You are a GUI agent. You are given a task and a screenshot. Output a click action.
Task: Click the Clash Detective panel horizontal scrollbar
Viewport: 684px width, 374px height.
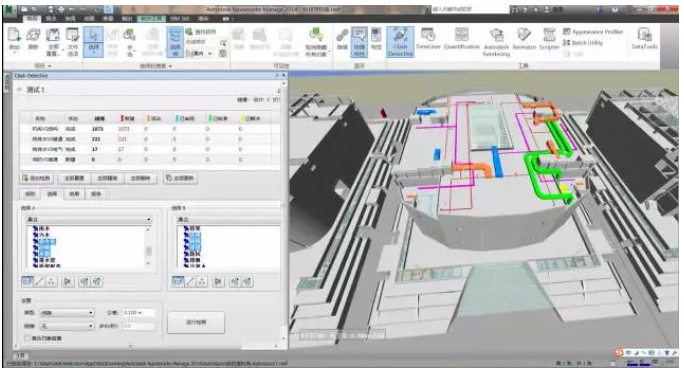point(146,346)
